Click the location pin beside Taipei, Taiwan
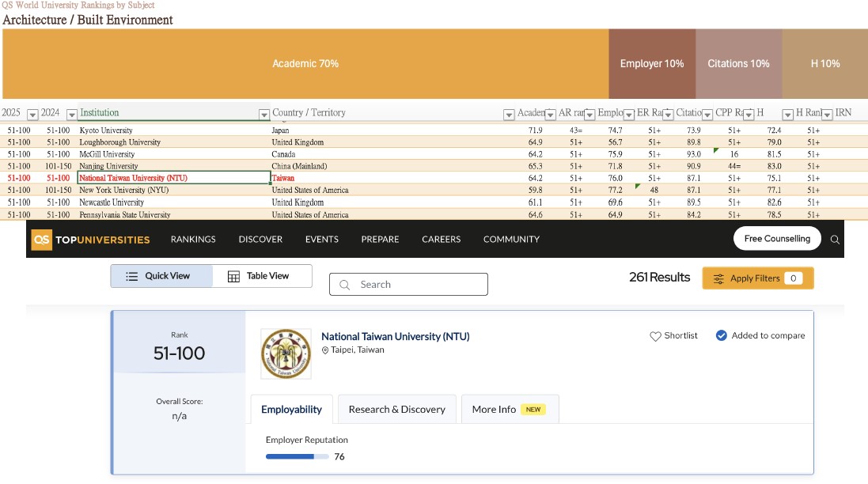The image size is (868, 484). (325, 350)
